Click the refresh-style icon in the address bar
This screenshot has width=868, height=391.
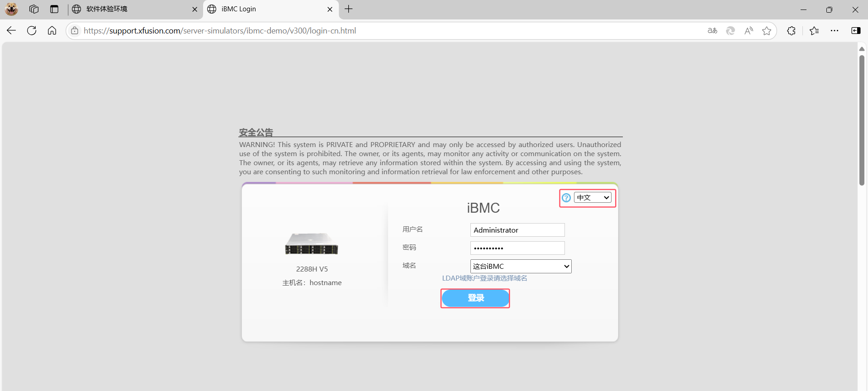coord(730,31)
